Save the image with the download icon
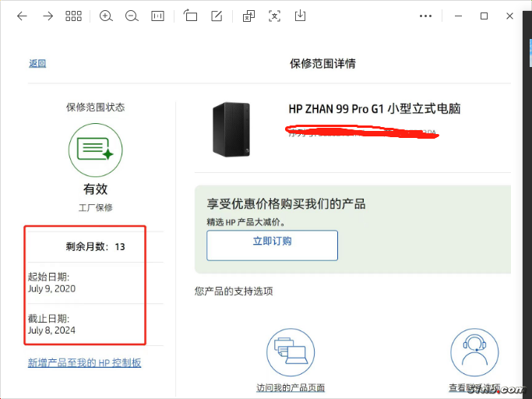Image resolution: width=532 pixels, height=399 pixels. tap(300, 16)
